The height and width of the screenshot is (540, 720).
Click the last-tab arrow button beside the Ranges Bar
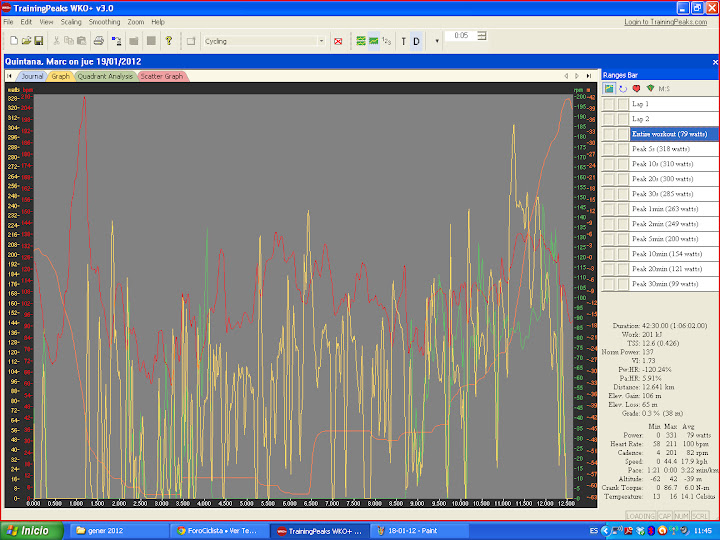tap(589, 76)
